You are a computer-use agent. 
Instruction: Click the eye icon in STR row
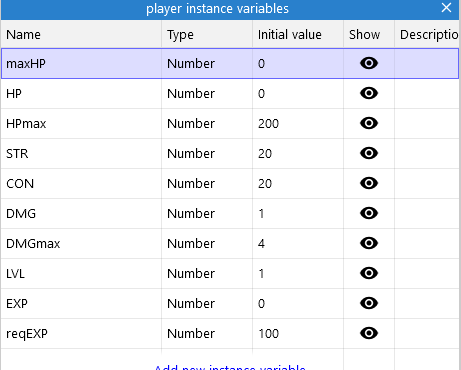369,153
